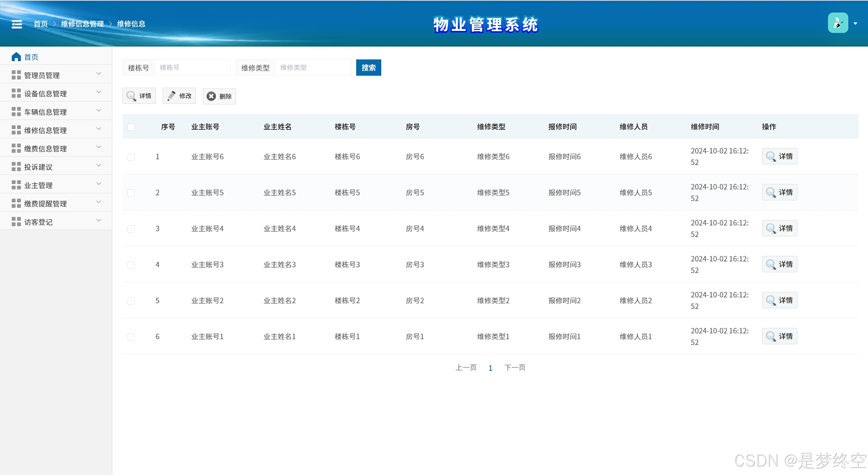The width and height of the screenshot is (868, 475).
Task: Click the hamburger menu collapse icon
Action: click(x=17, y=24)
